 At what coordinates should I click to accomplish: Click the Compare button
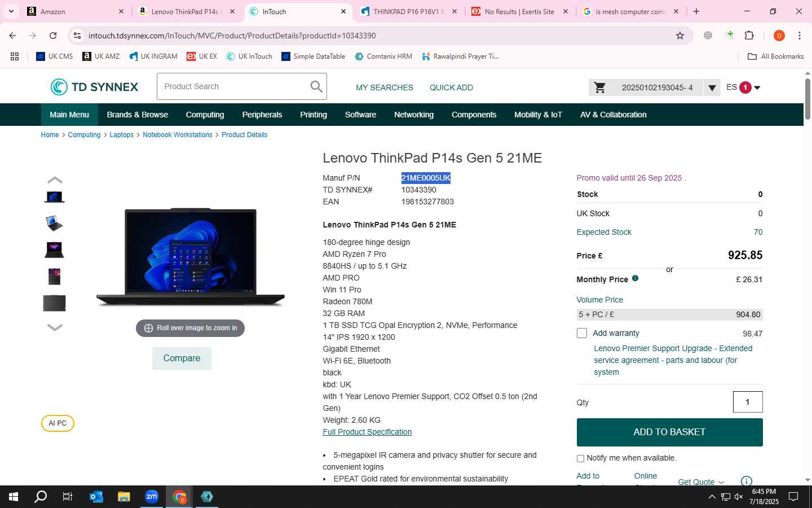tap(182, 358)
